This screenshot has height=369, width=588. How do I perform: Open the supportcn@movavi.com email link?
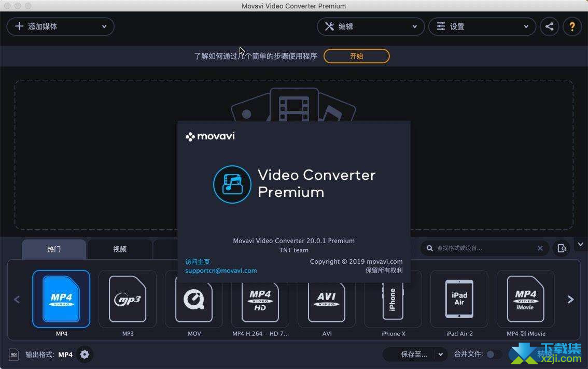point(221,271)
